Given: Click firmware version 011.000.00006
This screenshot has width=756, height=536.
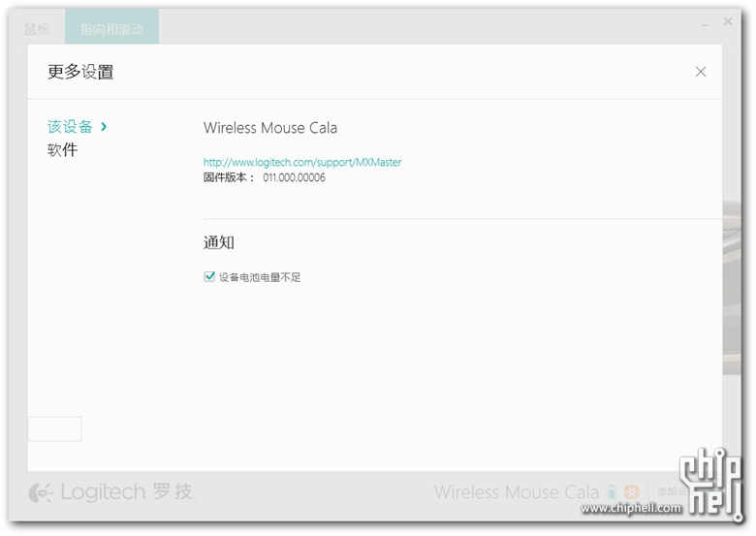Looking at the screenshot, I should pyautogui.click(x=294, y=177).
